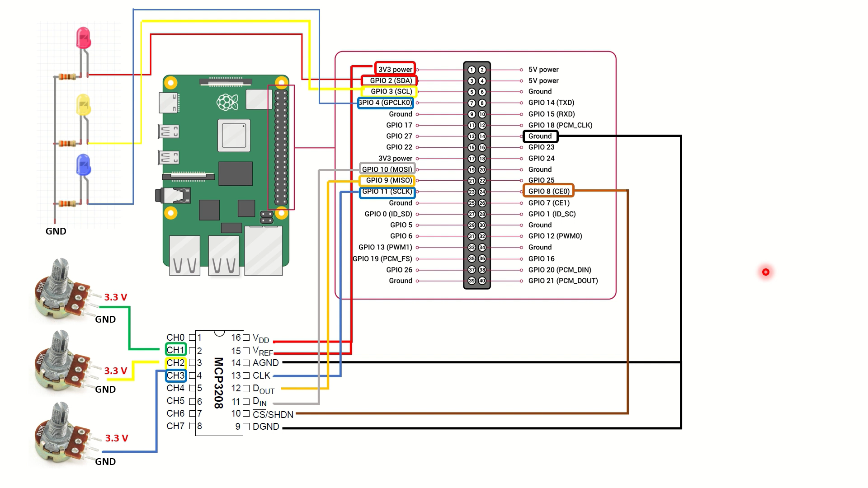Viewport: 868px width, 488px height.
Task: Expand the GPIO 10 (MOSI) pin row
Action: coord(387,169)
